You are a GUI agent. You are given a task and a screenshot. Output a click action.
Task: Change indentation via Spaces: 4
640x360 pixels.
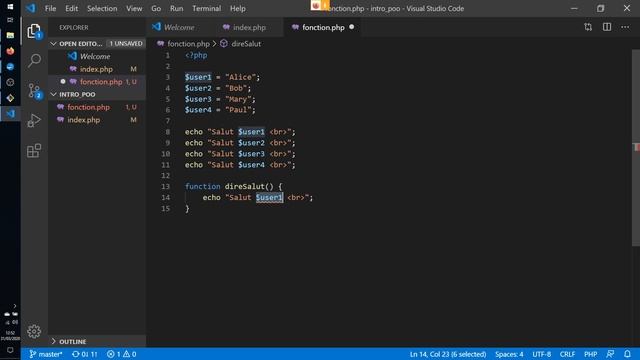click(509, 354)
